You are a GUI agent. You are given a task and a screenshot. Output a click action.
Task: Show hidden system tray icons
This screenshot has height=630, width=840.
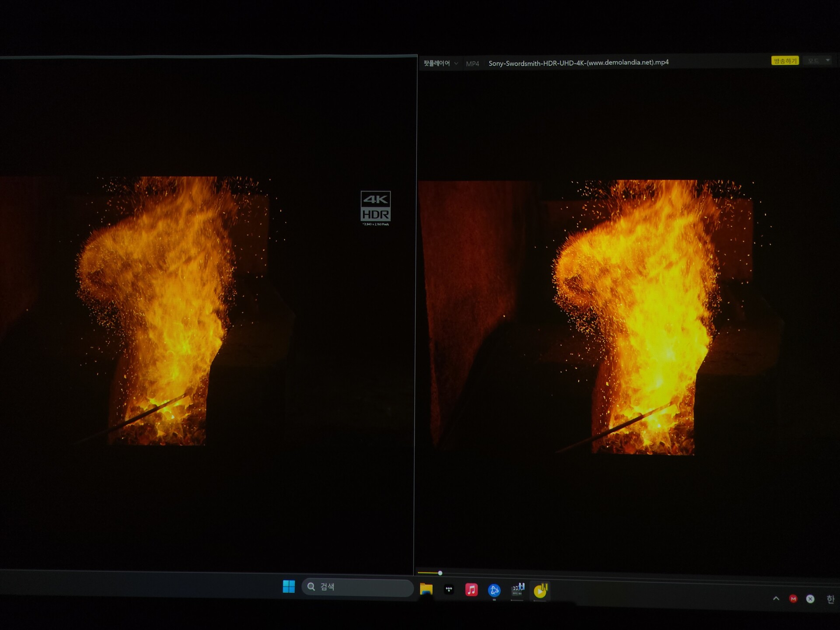(776, 598)
